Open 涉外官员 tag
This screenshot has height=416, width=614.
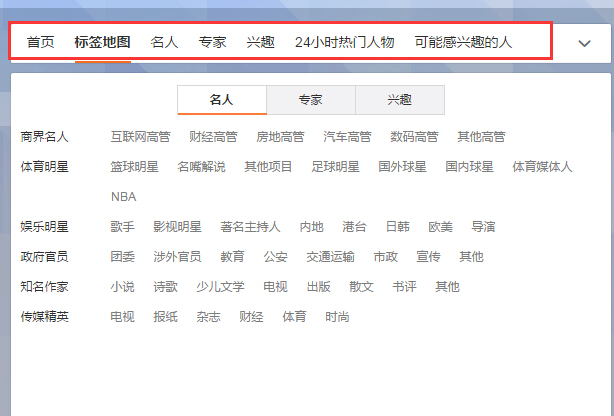click(177, 257)
